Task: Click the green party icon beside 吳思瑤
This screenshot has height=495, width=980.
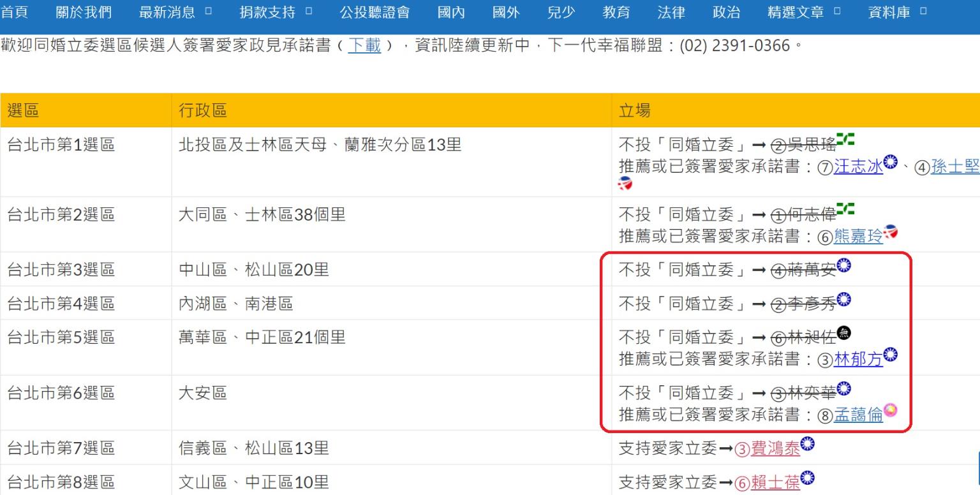Action: pos(845,138)
